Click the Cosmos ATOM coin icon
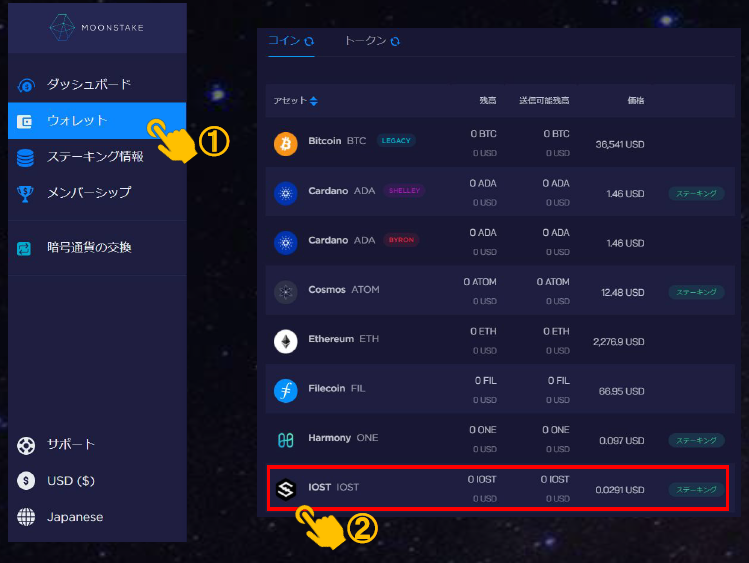749x563 pixels. coord(286,292)
